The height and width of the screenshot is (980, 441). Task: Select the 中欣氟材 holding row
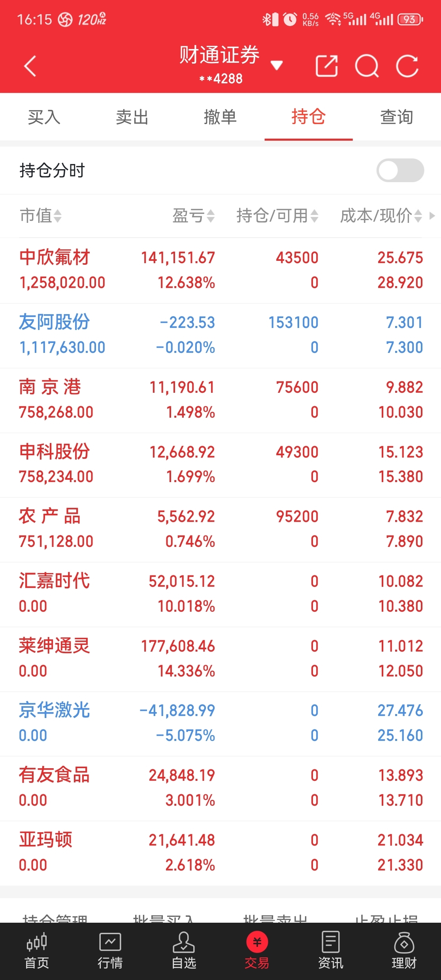pyautogui.click(x=220, y=270)
